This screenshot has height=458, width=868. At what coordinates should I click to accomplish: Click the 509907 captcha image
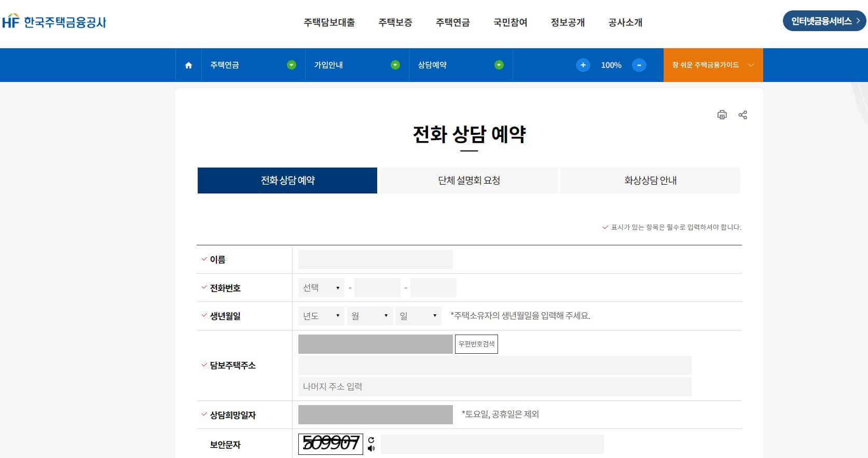pyautogui.click(x=330, y=443)
